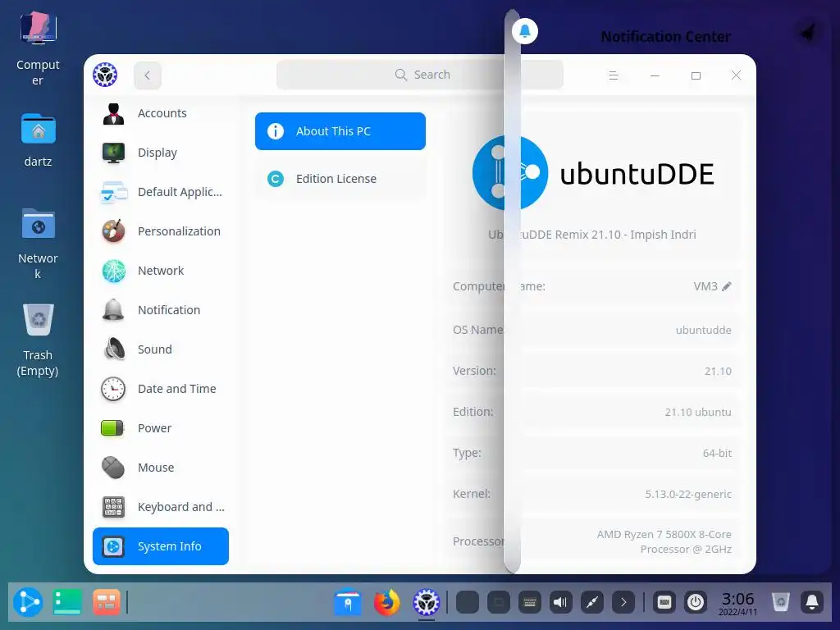Viewport: 840px width, 630px height.
Task: Expand the tray arrow in the dock
Action: point(623,603)
